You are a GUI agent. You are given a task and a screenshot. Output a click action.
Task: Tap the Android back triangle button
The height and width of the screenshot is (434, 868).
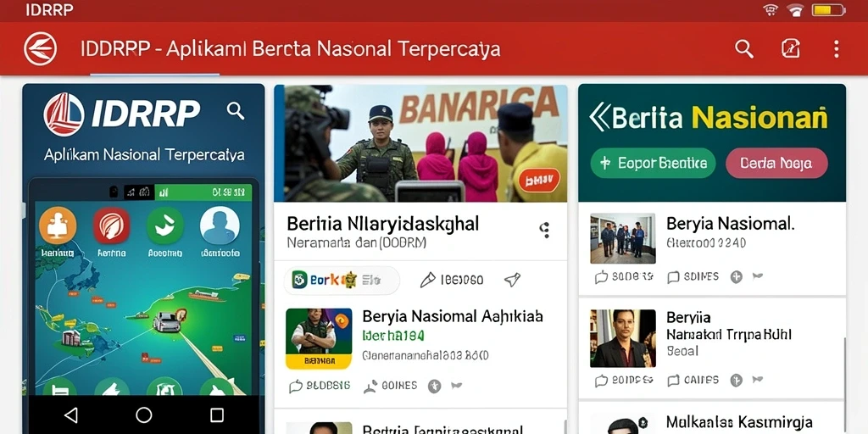(71, 415)
